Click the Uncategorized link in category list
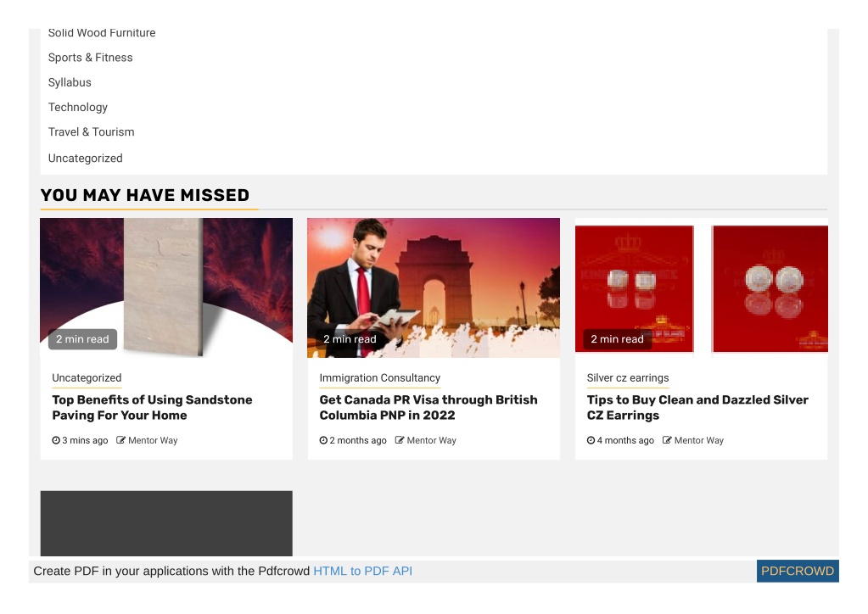The image size is (868, 614). point(85,159)
